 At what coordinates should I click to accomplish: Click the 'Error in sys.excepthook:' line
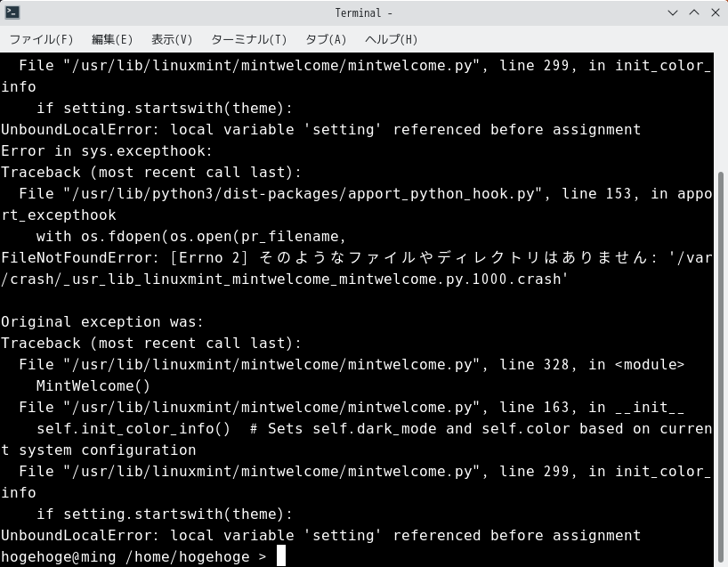pyautogui.click(x=106, y=151)
